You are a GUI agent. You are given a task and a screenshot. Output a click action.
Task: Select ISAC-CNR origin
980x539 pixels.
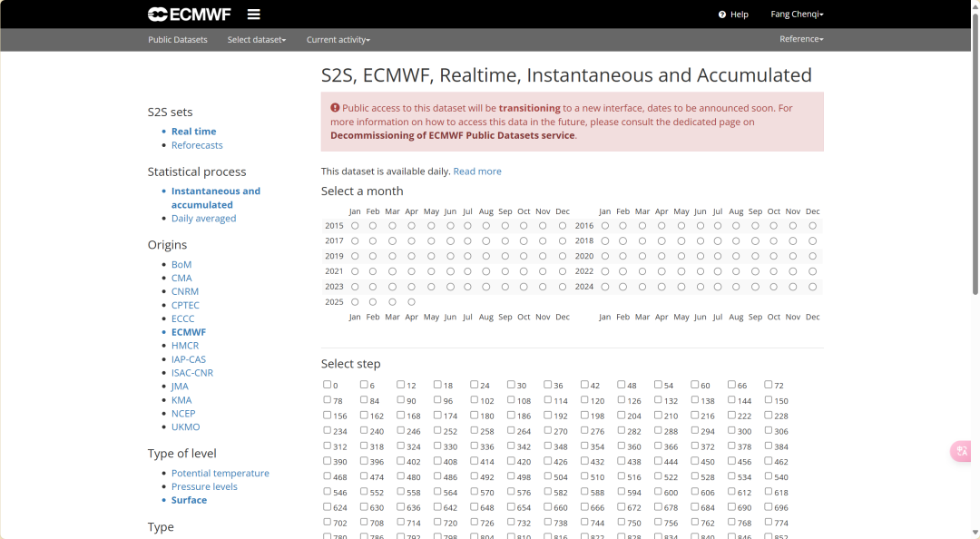(x=191, y=373)
